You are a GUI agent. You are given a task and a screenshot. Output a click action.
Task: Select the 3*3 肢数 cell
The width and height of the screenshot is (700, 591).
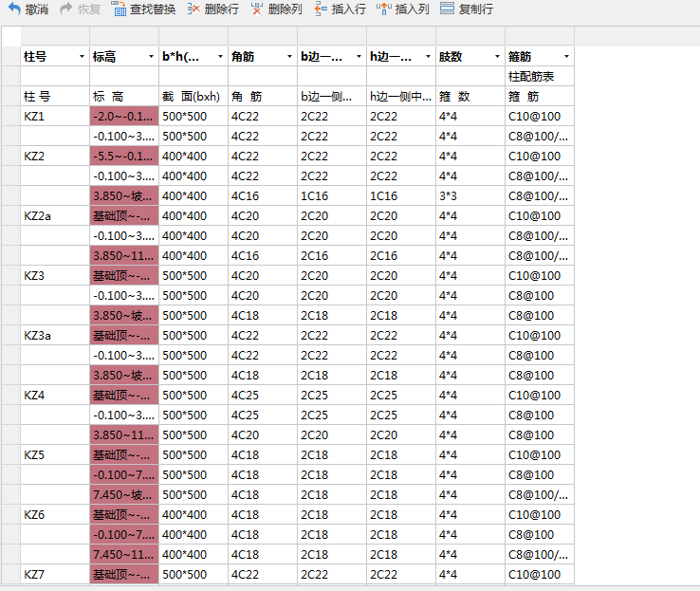[470, 195]
